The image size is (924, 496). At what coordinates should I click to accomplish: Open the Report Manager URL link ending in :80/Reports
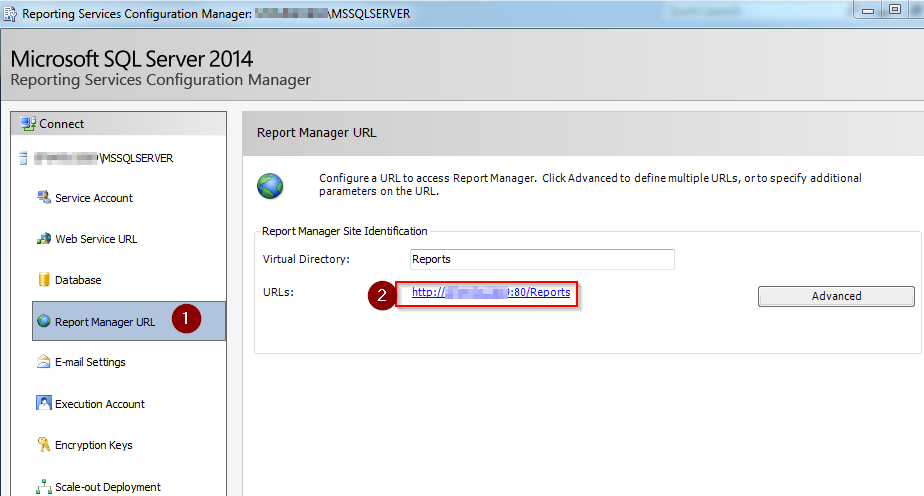491,292
